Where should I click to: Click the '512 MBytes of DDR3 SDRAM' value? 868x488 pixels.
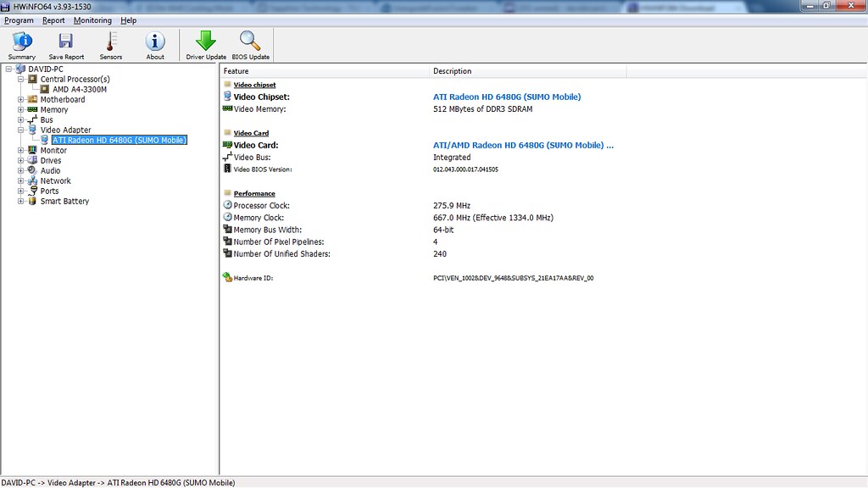(x=482, y=109)
